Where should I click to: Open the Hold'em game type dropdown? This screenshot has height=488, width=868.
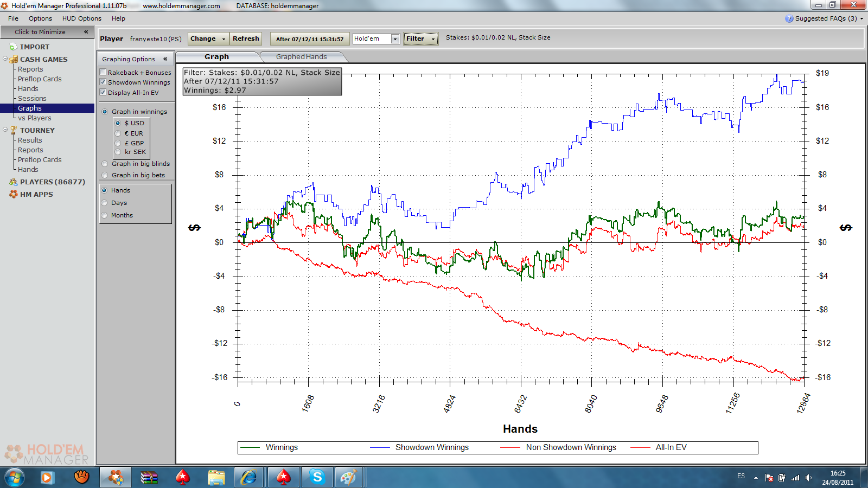(x=395, y=39)
